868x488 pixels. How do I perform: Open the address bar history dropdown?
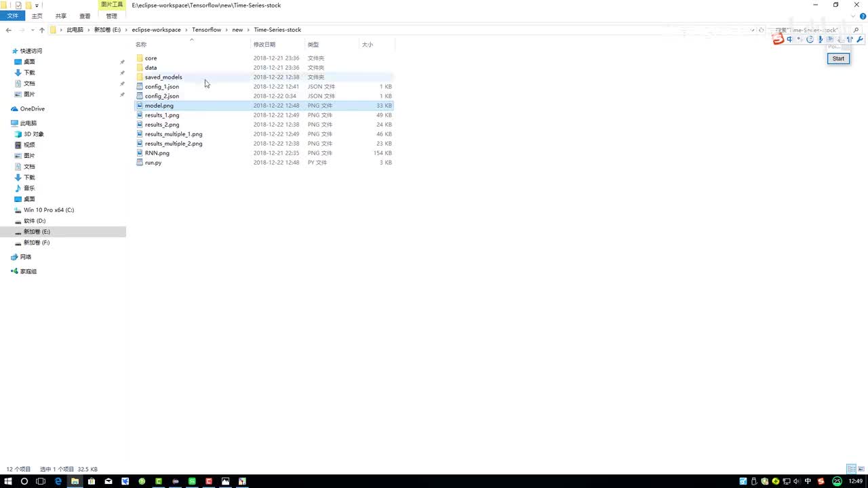[752, 30]
